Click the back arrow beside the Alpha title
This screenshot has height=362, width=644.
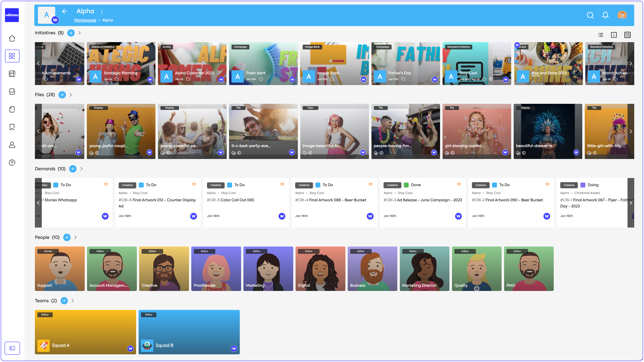(65, 11)
